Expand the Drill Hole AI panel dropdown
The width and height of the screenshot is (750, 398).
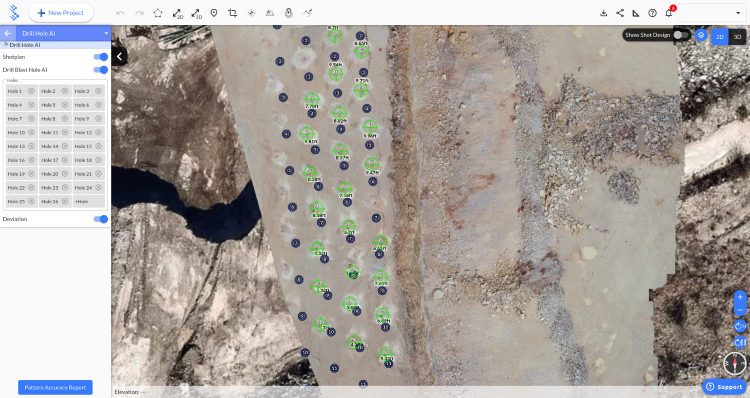pos(106,33)
